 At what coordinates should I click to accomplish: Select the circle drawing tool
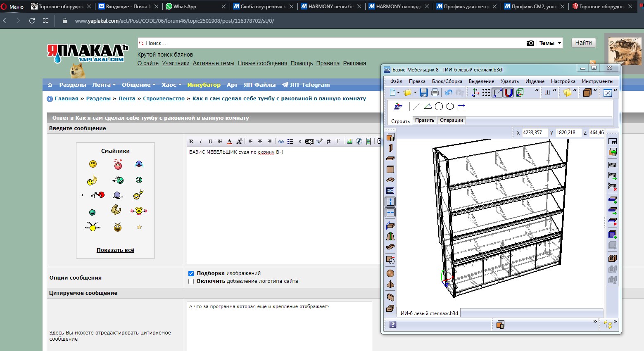point(439,107)
